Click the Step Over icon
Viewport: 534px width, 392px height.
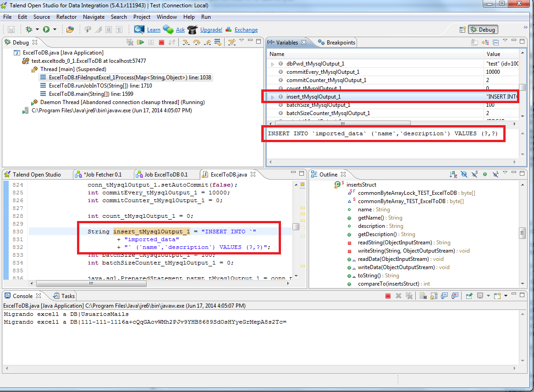click(x=197, y=42)
